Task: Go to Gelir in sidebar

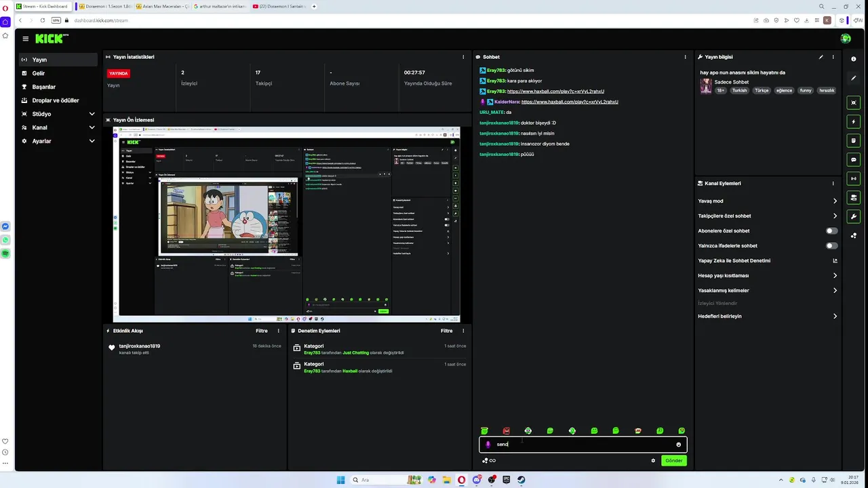Action: click(x=58, y=73)
